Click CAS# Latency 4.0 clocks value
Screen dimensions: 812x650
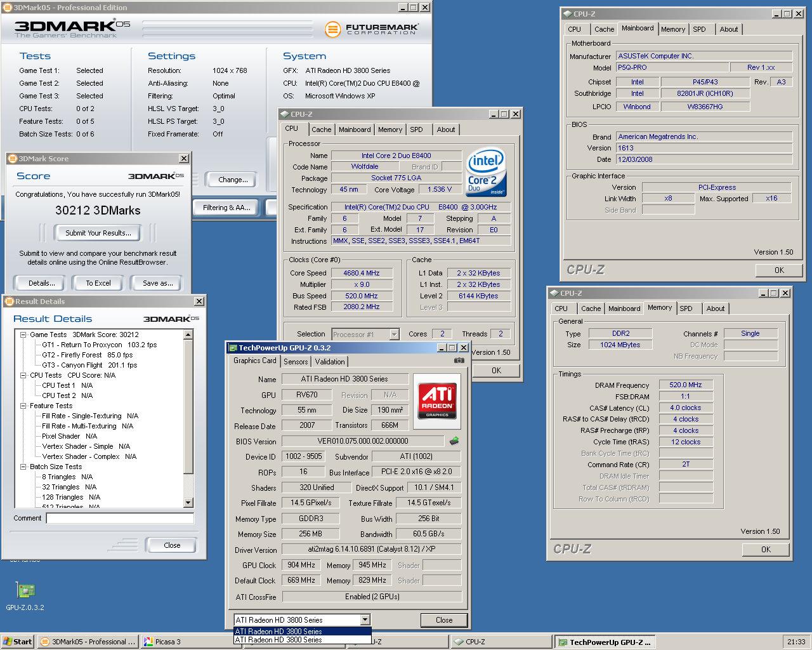686,408
